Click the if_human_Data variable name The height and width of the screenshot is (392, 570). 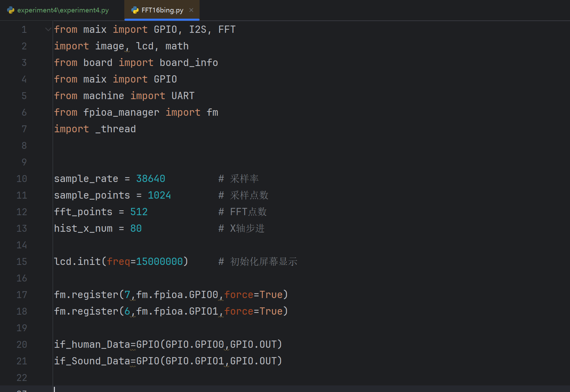point(92,344)
